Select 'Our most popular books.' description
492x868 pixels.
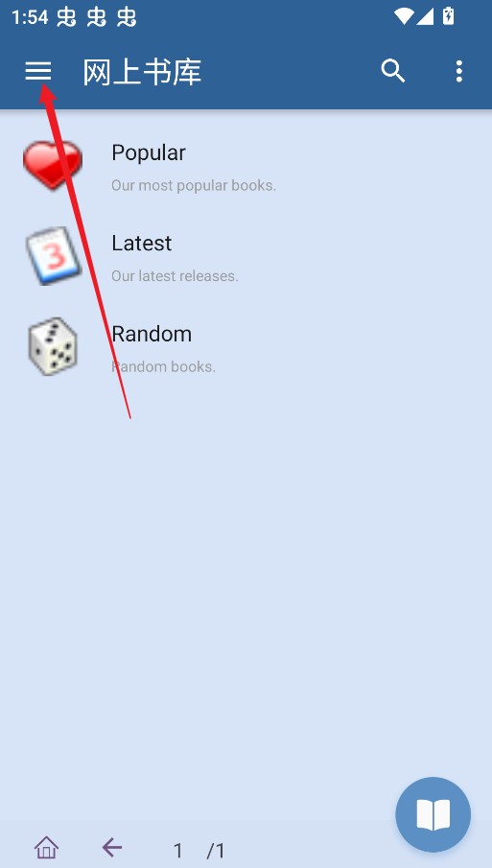[194, 185]
